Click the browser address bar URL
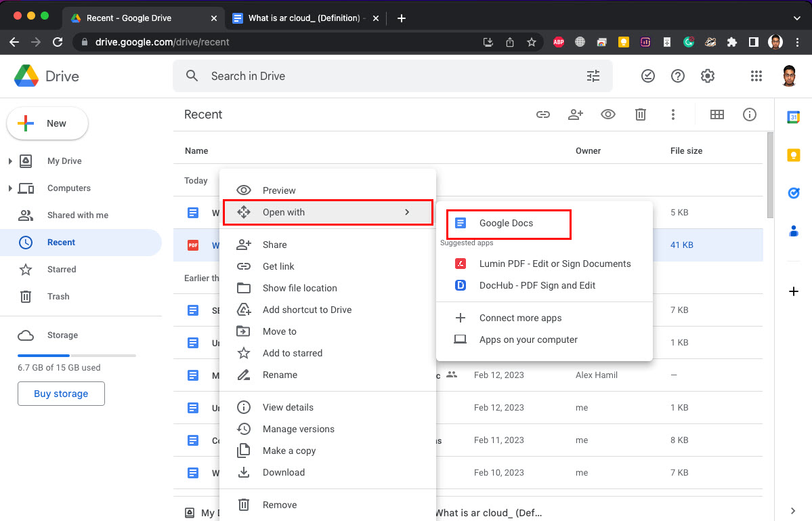The height and width of the screenshot is (521, 812). (x=162, y=42)
